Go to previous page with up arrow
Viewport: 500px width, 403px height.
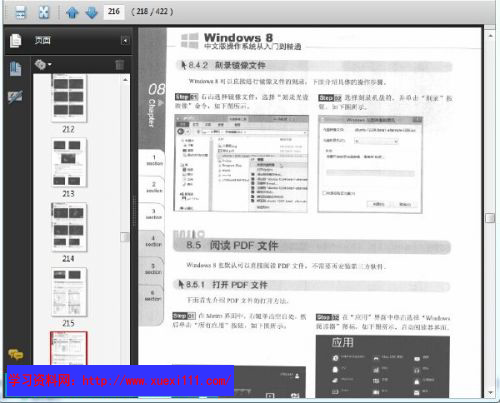click(72, 13)
